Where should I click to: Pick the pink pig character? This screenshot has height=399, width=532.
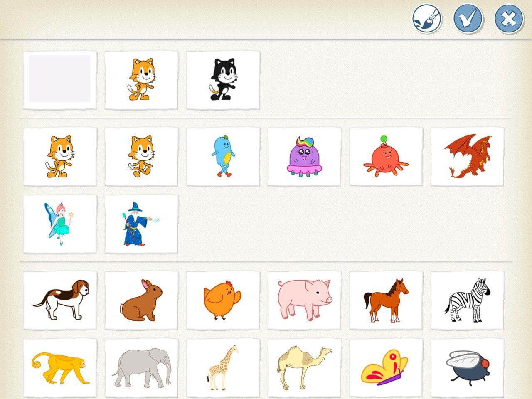[304, 300]
